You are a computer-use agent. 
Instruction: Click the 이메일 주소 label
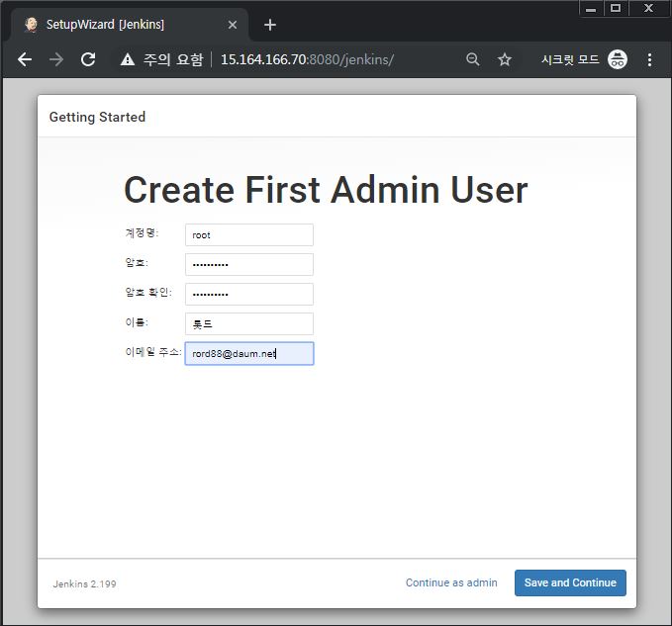pos(153,352)
